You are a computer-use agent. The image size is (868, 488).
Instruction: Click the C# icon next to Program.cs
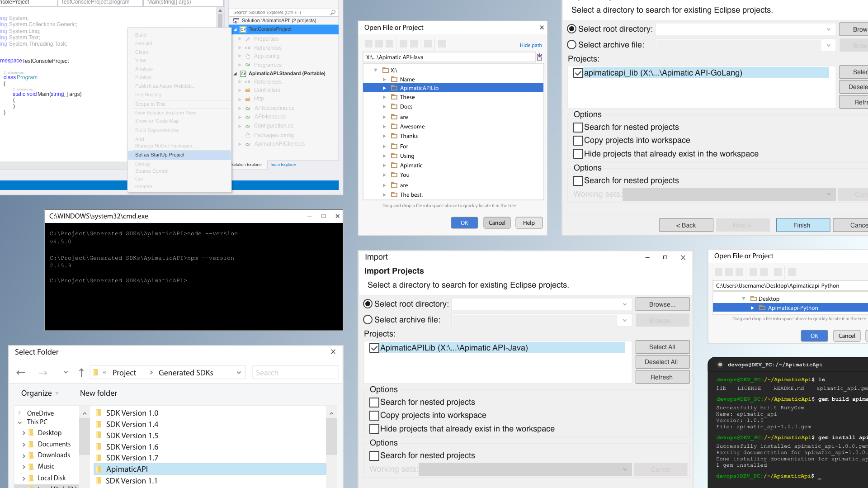pos(248,65)
